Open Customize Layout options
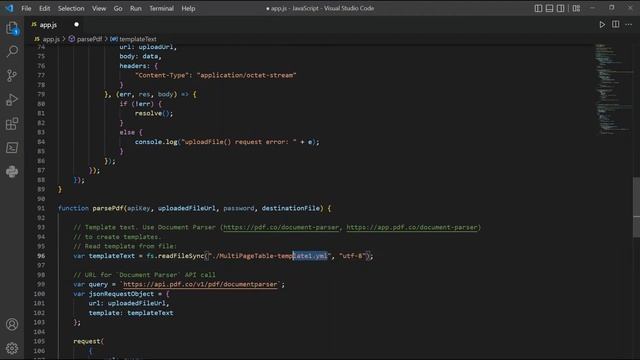 pos(576,8)
